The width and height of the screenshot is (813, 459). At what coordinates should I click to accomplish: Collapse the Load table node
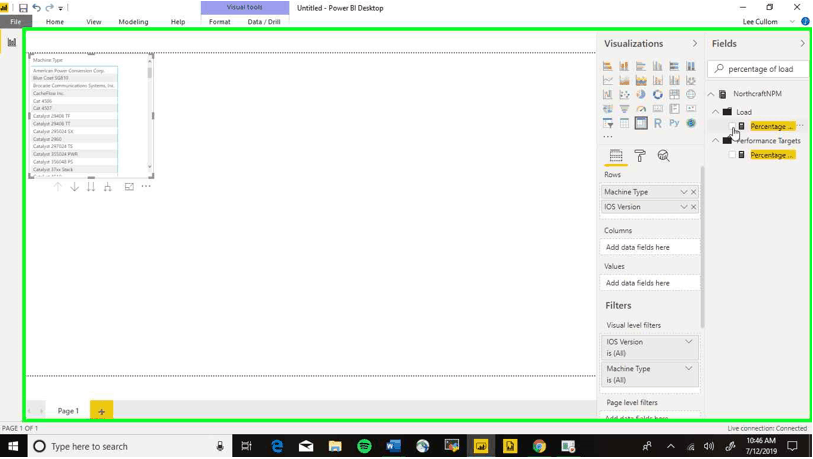716,112
